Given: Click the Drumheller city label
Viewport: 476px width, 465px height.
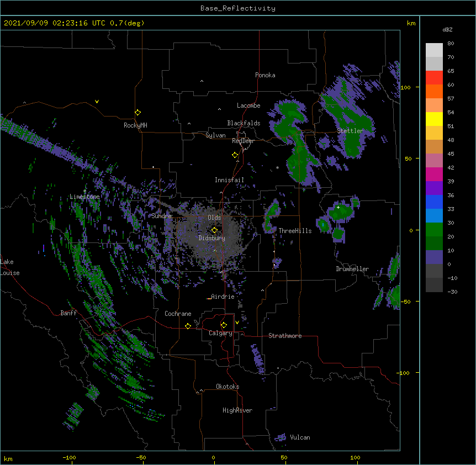Looking at the screenshot, I should point(352,269).
